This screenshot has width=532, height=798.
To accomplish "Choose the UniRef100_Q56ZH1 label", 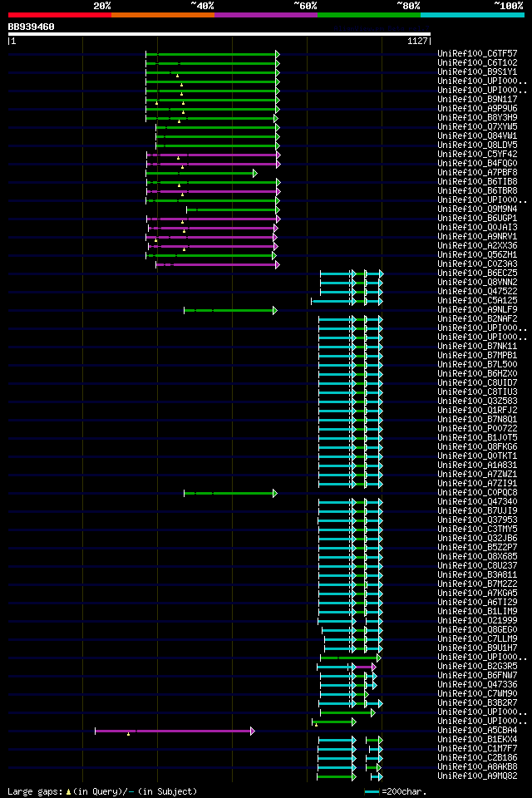I will [x=477, y=255].
